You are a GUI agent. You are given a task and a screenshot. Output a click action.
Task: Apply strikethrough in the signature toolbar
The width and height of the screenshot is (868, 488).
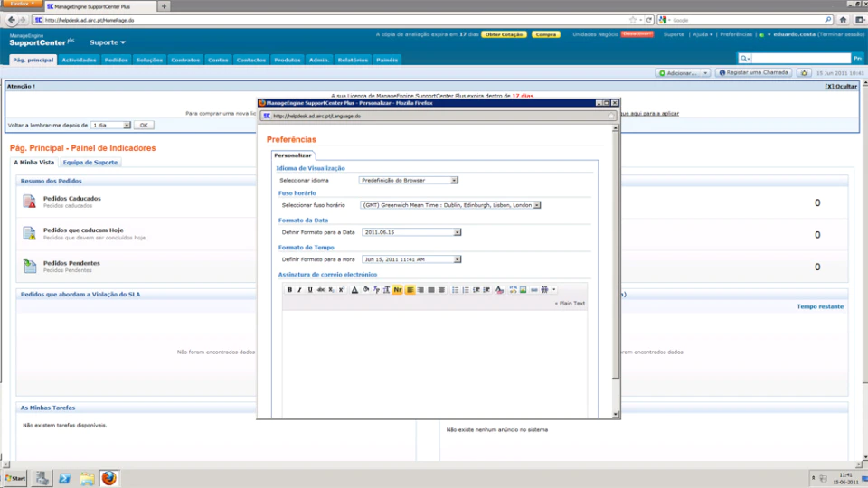point(320,290)
